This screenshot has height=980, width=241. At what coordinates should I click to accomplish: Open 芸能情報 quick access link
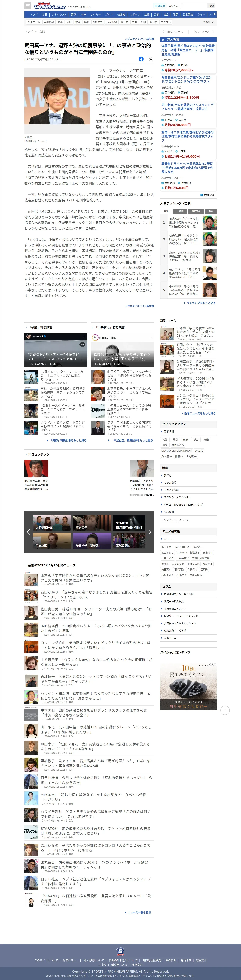tap(169, 431)
